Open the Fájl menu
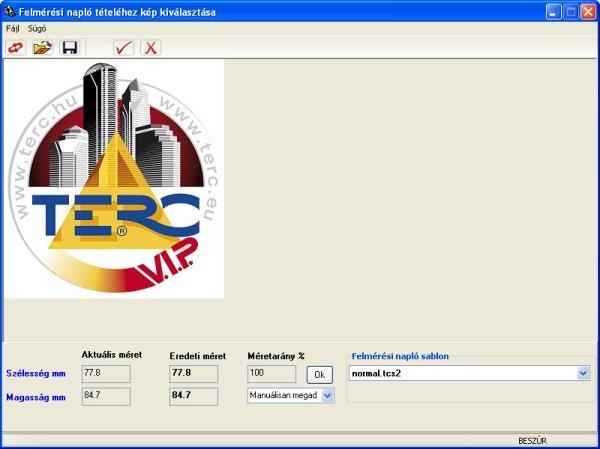Screen dimensions: 600x449 (13, 29)
